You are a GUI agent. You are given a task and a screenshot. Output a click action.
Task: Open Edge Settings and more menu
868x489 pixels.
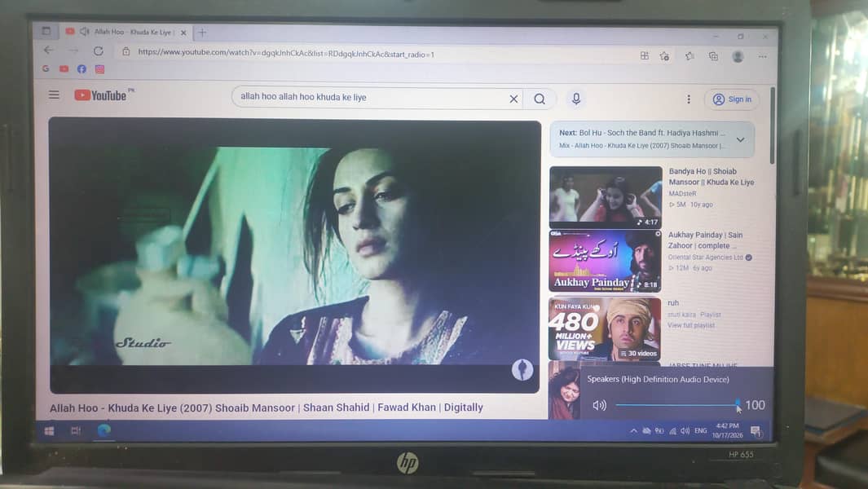(x=762, y=56)
